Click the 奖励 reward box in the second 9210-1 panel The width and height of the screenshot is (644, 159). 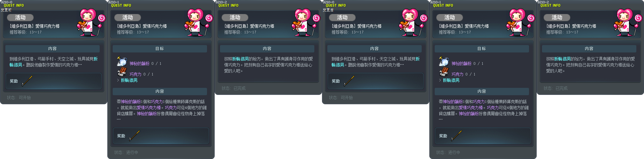(x=483, y=136)
